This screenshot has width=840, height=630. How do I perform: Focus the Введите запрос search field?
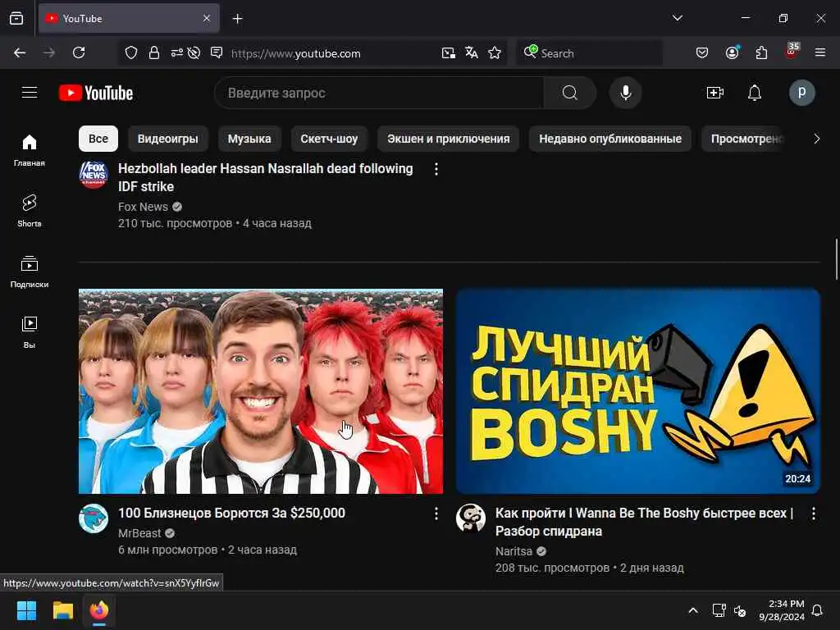379,93
